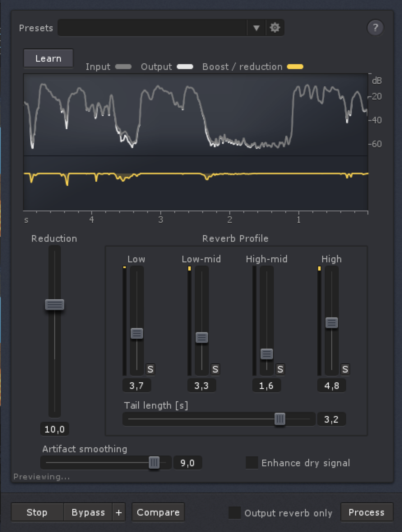Solo the Low reverb band
This screenshot has width=402, height=532.
coord(150,370)
